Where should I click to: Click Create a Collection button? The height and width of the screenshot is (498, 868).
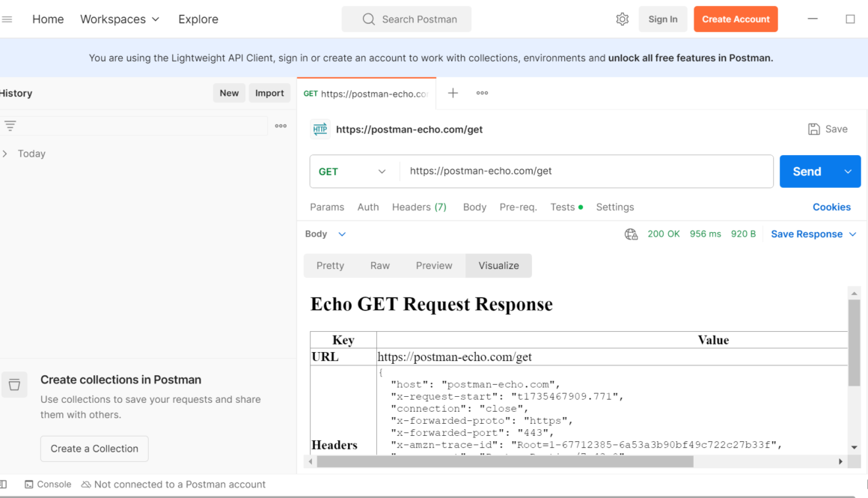point(95,449)
